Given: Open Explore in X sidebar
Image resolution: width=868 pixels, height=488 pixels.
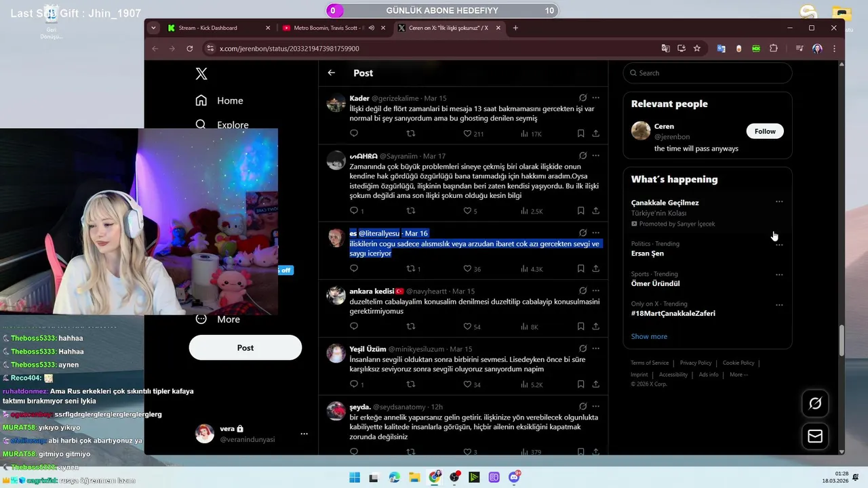Looking at the screenshot, I should pyautogui.click(x=222, y=124).
